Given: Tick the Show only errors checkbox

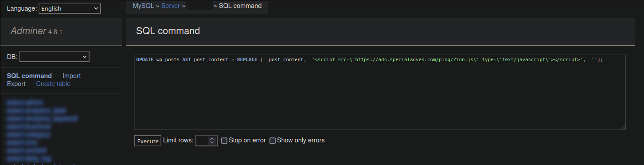Looking at the screenshot, I should tap(273, 141).
